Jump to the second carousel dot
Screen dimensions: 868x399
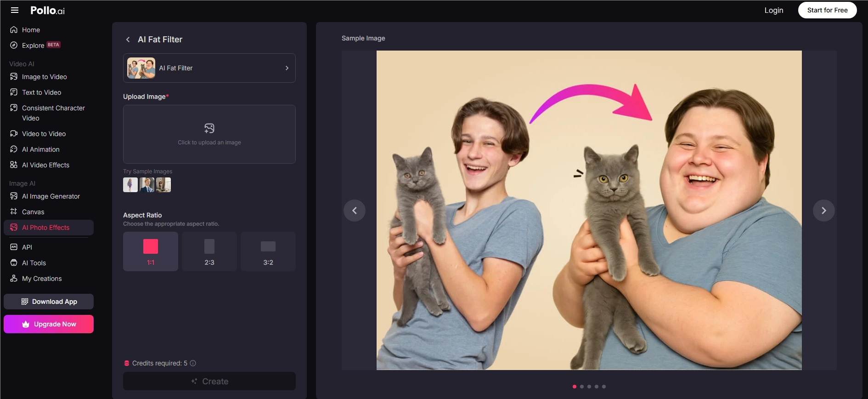582,387
